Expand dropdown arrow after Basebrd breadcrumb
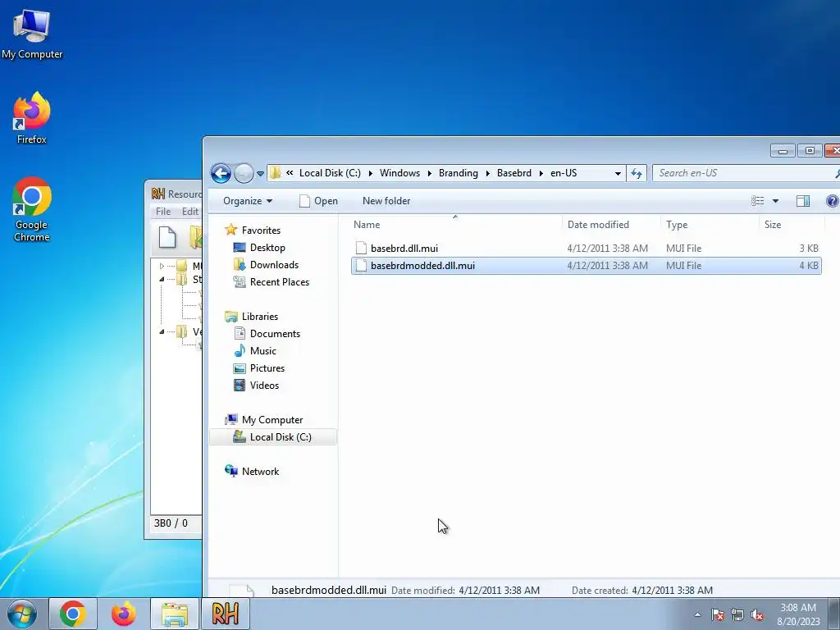The width and height of the screenshot is (840, 630). pyautogui.click(x=541, y=174)
